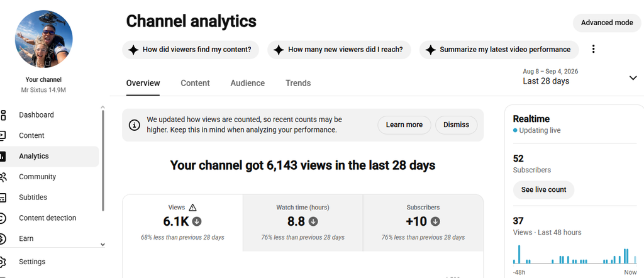Click the warning triangle next to Views
The image size is (644, 278).
click(x=192, y=208)
